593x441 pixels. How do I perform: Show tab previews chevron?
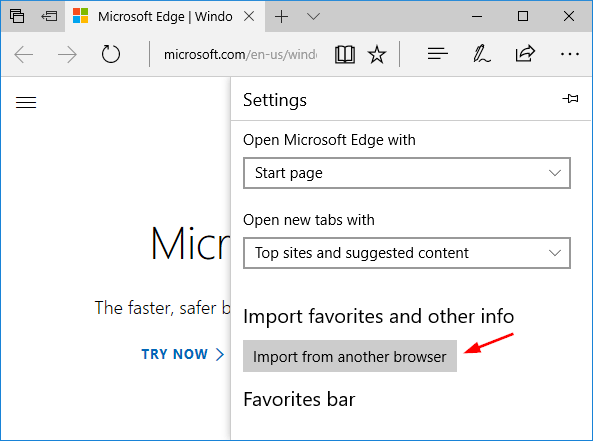[313, 16]
